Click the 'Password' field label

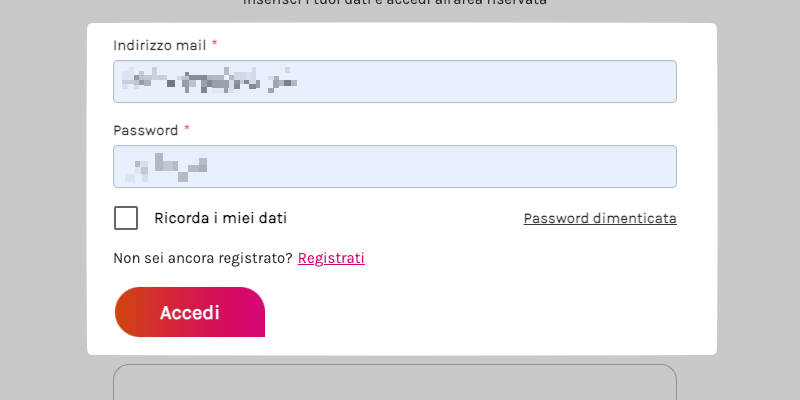(145, 131)
